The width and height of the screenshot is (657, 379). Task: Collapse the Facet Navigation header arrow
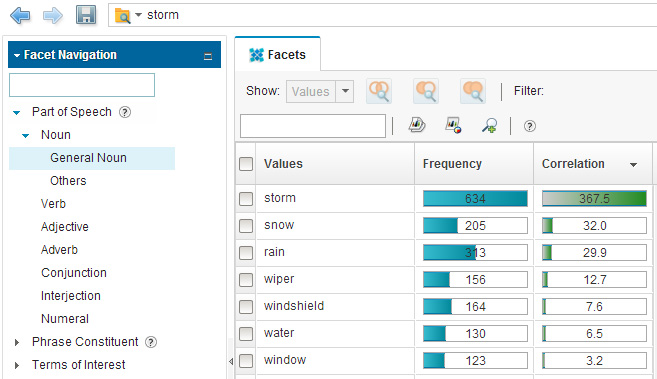tap(17, 55)
